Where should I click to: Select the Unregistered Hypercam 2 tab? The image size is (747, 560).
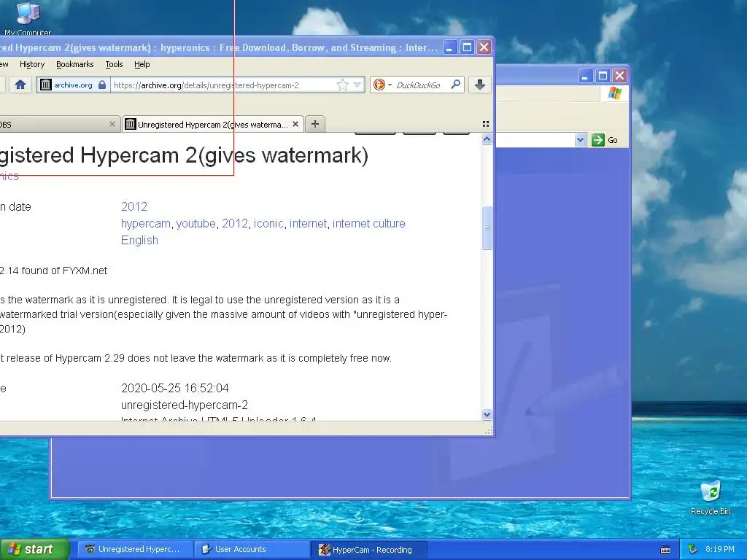tap(212, 124)
